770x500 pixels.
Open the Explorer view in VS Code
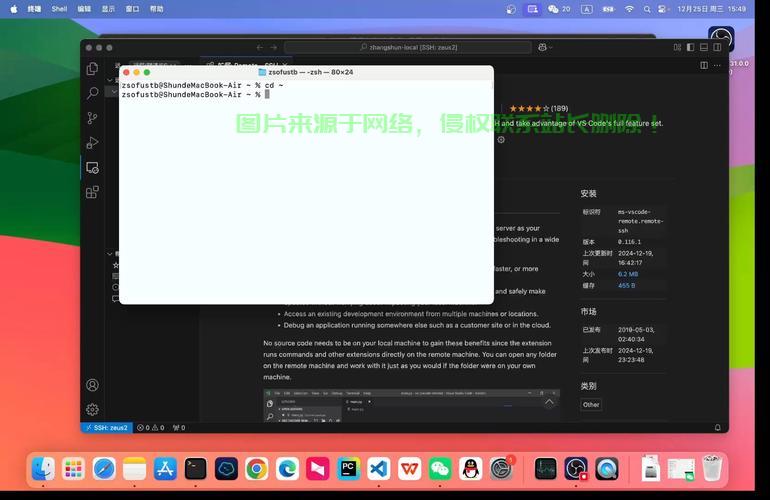pyautogui.click(x=92, y=69)
